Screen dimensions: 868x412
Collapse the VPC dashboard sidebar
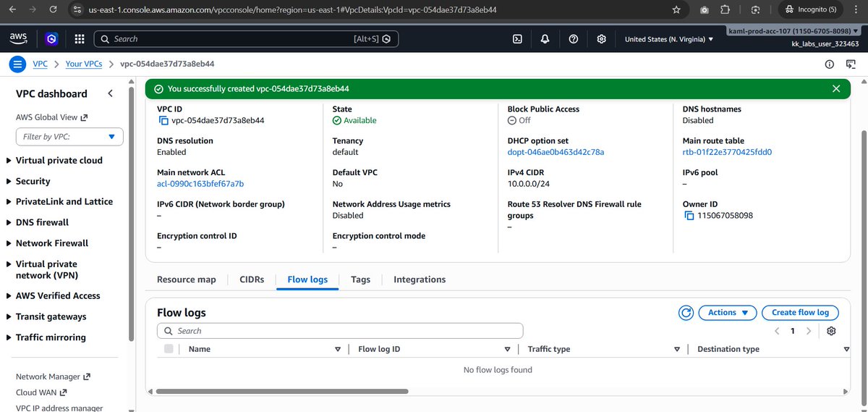[x=110, y=93]
